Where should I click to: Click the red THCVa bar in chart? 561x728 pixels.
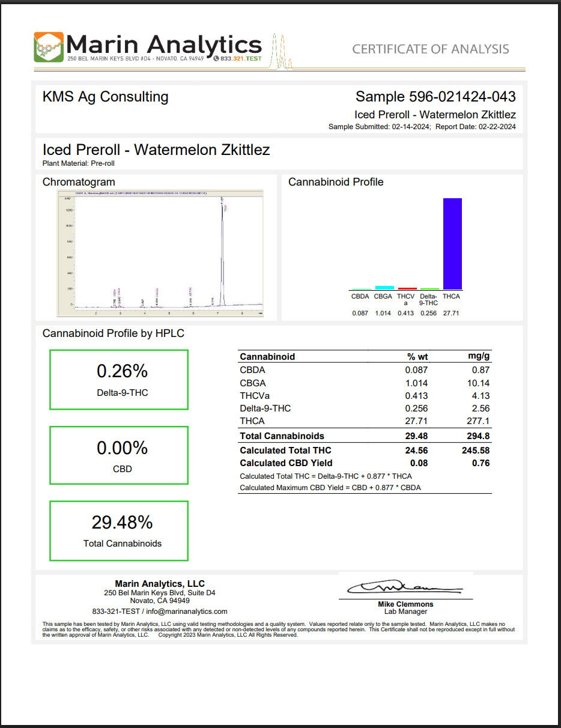click(x=407, y=288)
